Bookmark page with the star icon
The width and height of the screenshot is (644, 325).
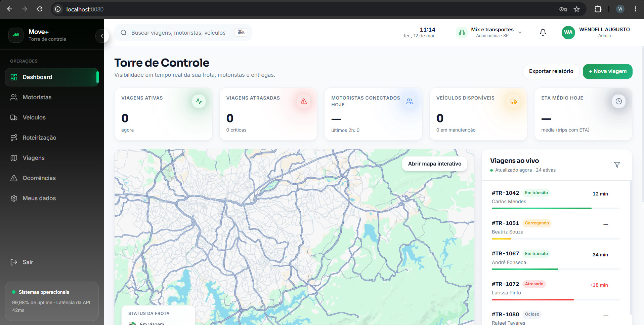pos(576,9)
